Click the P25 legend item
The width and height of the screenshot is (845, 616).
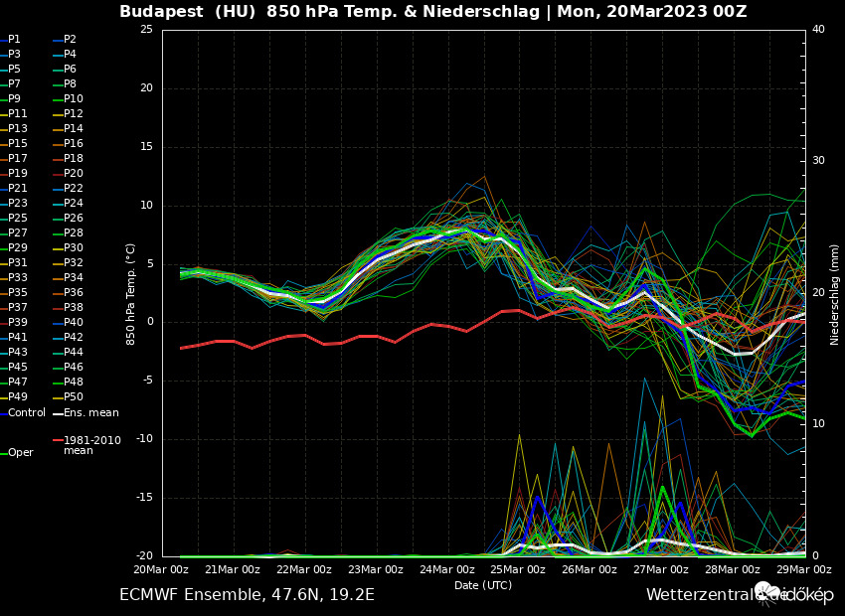click(17, 219)
